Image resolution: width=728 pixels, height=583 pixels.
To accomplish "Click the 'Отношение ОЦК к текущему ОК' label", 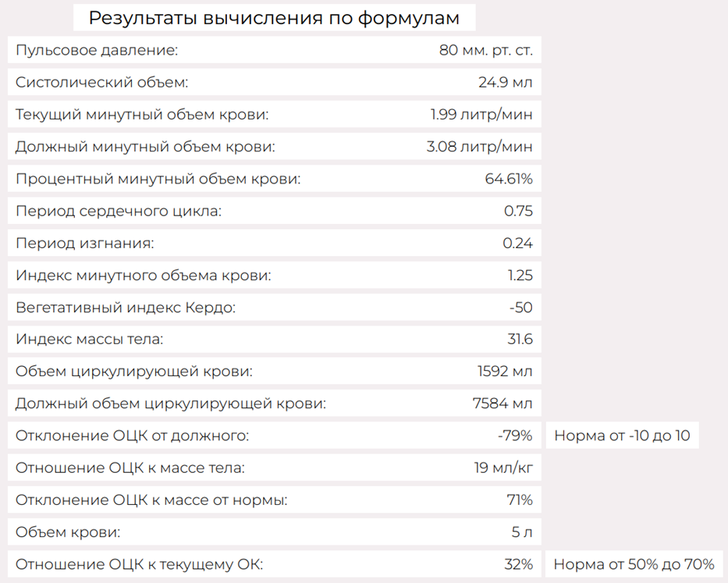I will (140, 564).
